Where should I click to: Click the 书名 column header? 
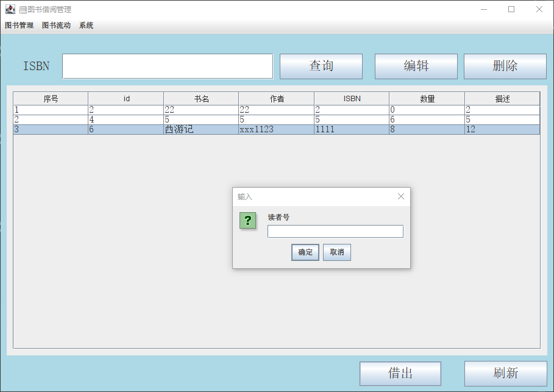[201, 99]
